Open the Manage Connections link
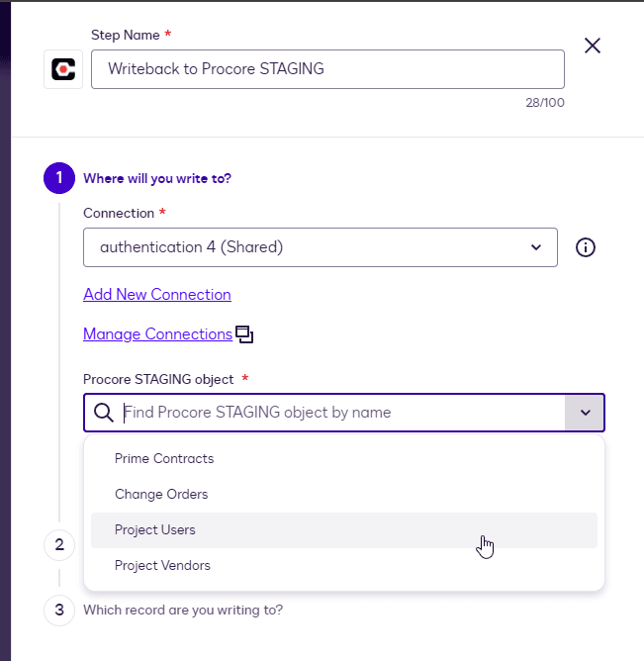 click(x=157, y=334)
